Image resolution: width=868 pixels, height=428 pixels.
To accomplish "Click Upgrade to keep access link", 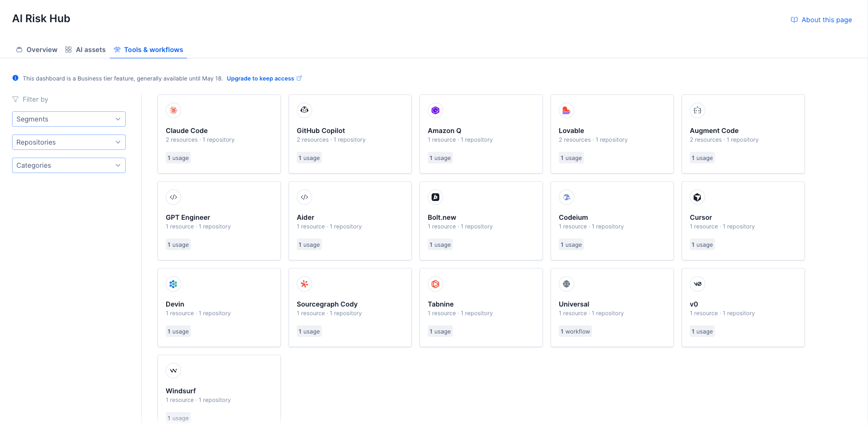I will point(264,79).
